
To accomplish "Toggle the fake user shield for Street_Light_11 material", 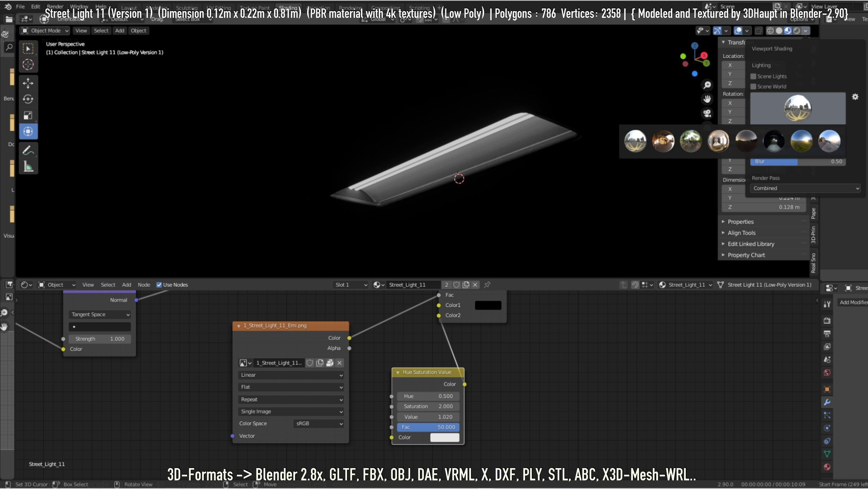I will coord(456,285).
